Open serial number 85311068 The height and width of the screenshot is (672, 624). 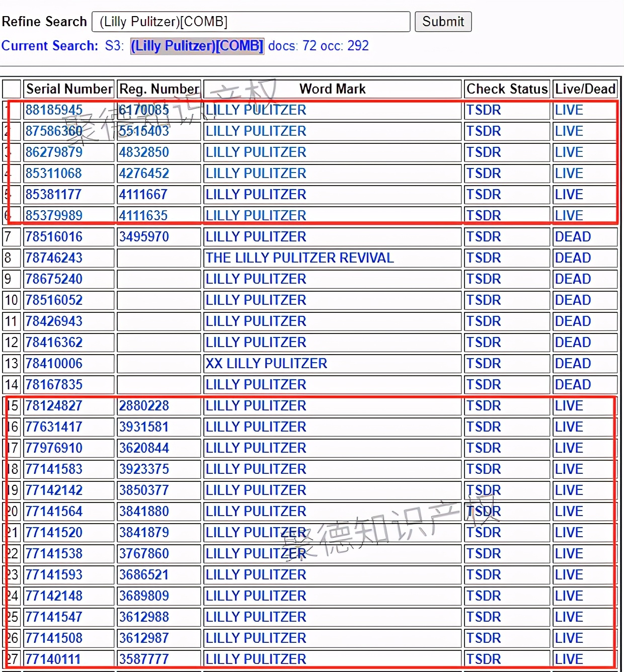coord(54,173)
